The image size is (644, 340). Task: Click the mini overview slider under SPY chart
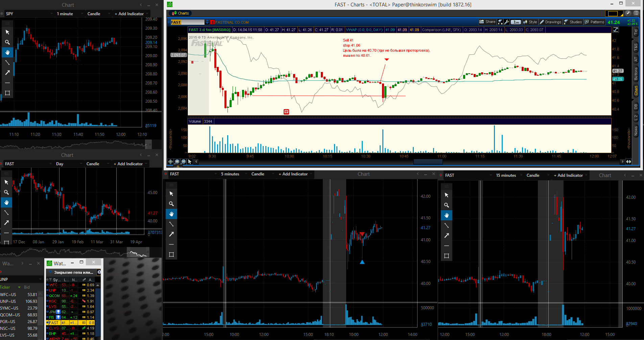148,144
